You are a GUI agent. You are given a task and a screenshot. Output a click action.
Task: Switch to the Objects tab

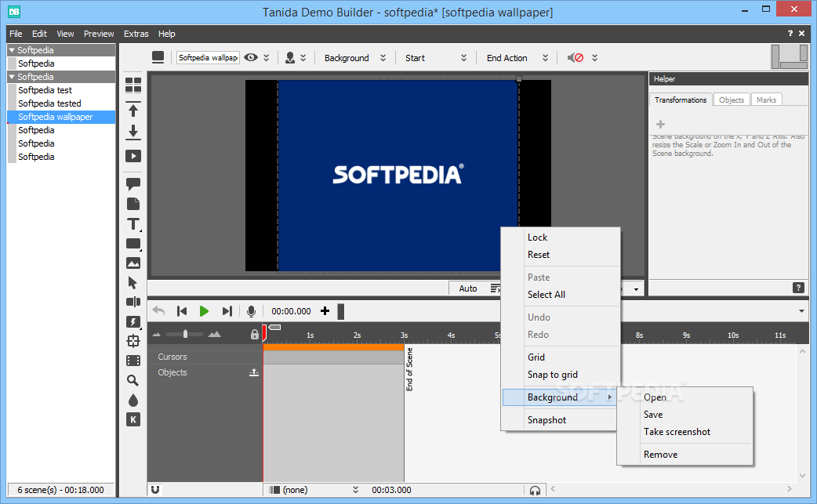tap(732, 100)
